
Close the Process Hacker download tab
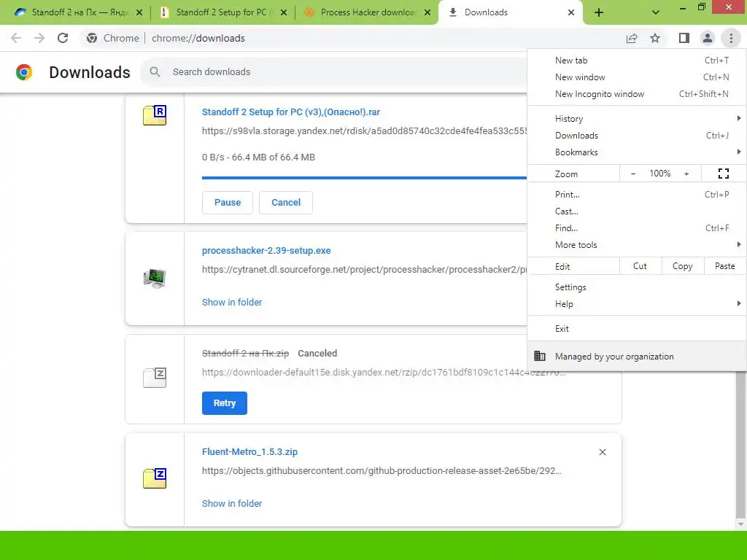pos(427,12)
